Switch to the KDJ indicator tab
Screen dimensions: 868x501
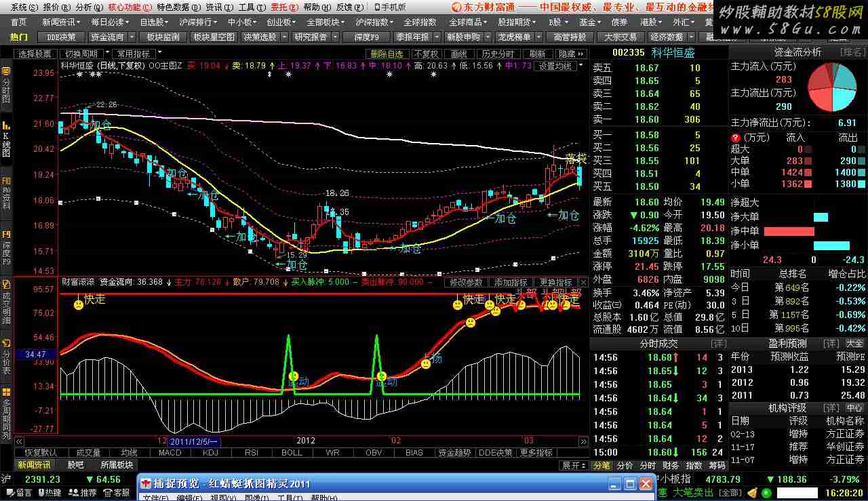click(x=210, y=452)
